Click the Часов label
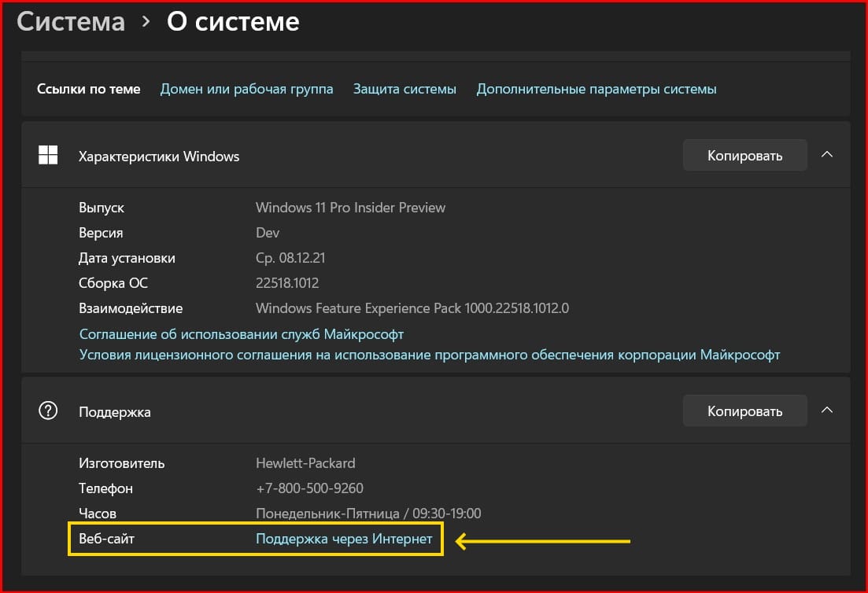The width and height of the screenshot is (868, 593). (98, 514)
